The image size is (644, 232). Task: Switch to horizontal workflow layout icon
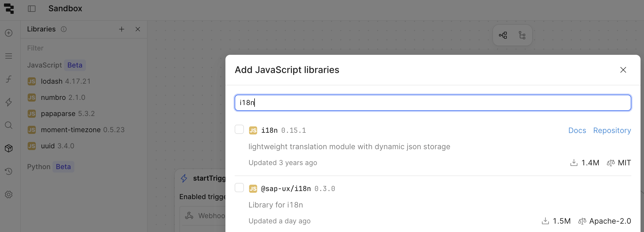point(503,35)
